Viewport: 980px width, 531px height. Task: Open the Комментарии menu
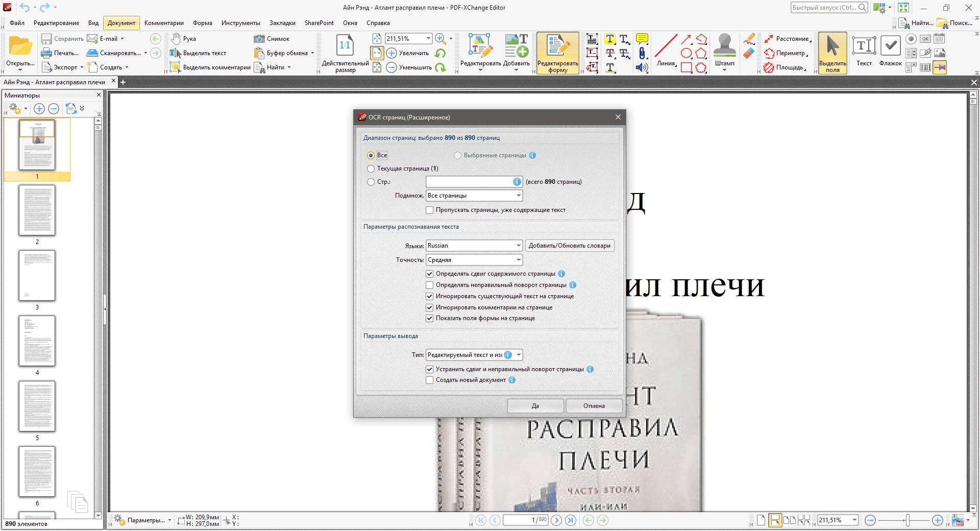click(164, 23)
